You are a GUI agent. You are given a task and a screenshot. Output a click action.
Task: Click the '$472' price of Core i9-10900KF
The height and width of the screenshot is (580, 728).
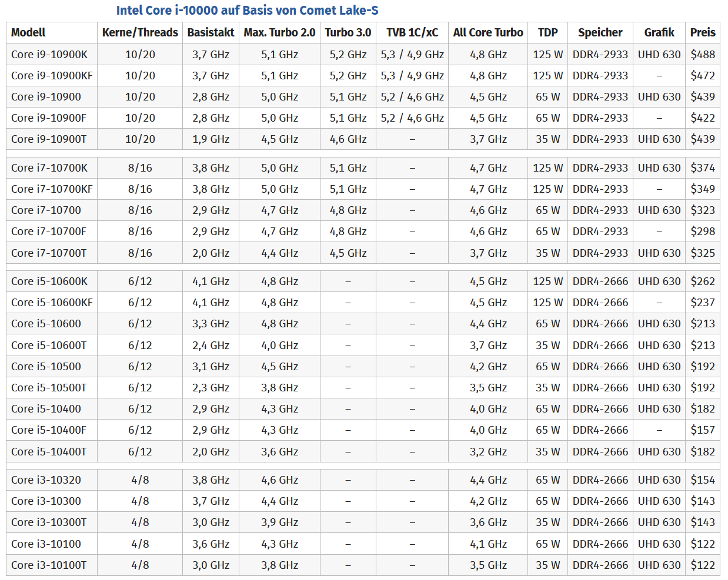[x=703, y=76]
